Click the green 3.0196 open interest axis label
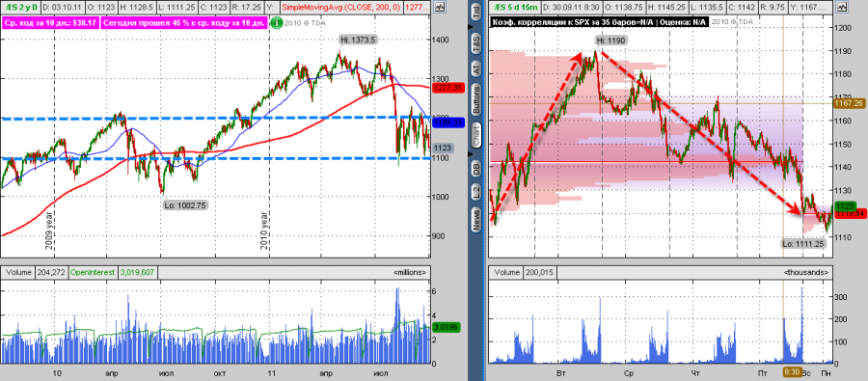This screenshot has width=868, height=381. pyautogui.click(x=448, y=327)
